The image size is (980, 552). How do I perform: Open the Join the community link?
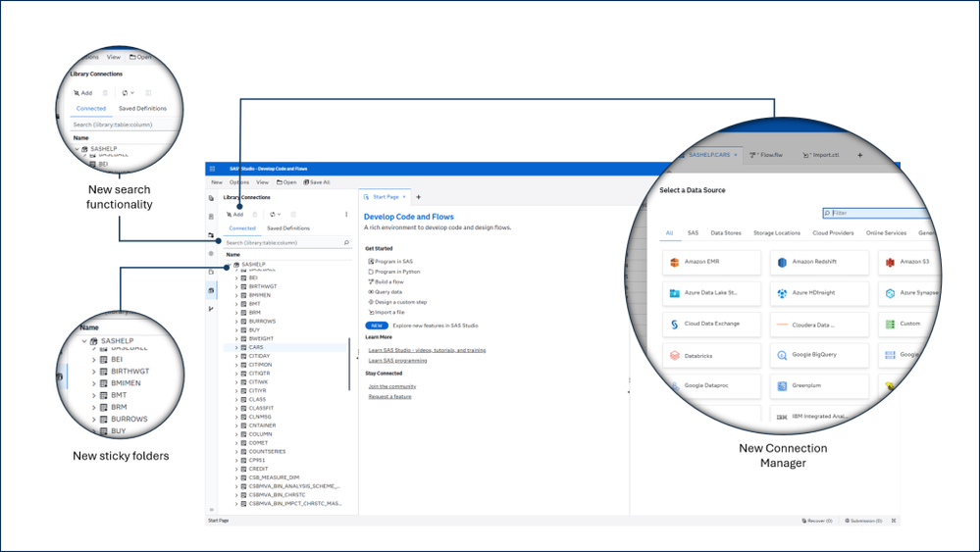tap(391, 386)
